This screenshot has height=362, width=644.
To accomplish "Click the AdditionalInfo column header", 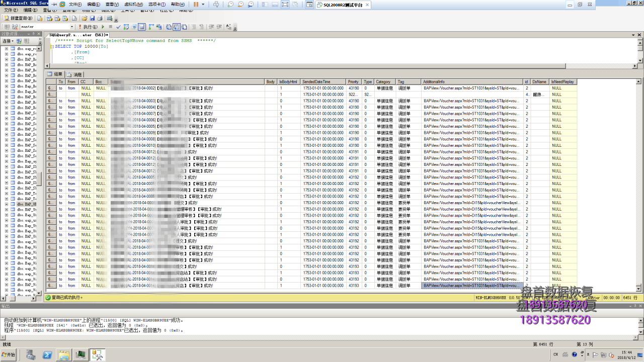I will [472, 81].
